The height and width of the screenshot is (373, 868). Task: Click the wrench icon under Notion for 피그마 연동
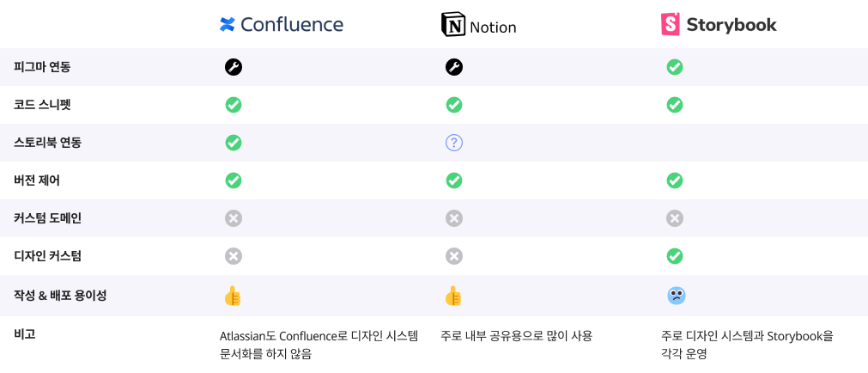click(x=454, y=68)
